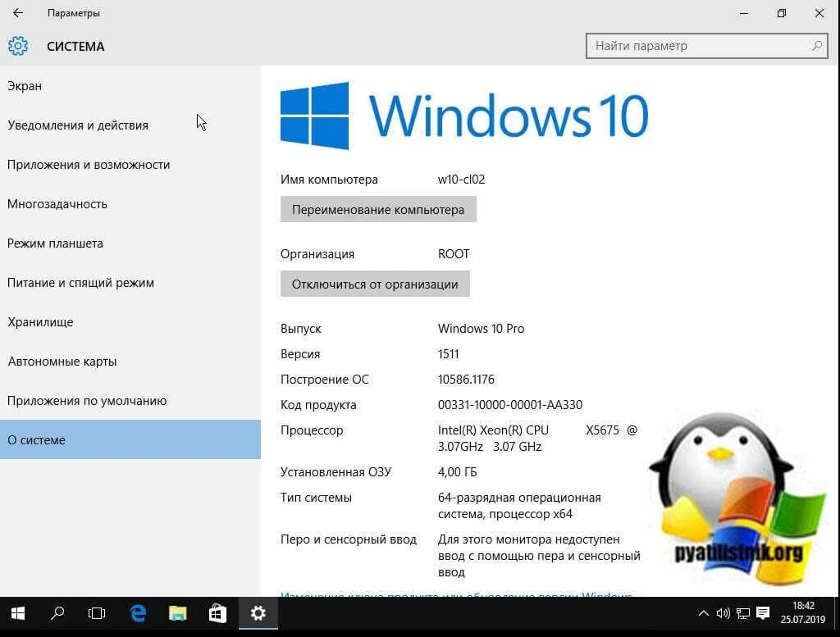Screen dimensions: 840x637
Task: Open Режим планшета settings
Action: tap(130, 243)
